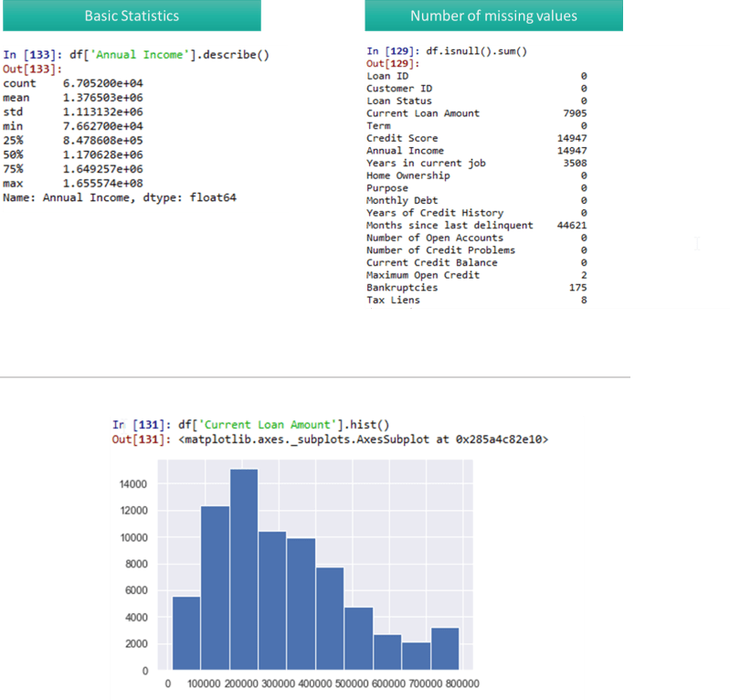
Task: Click the last histogram bar near 800000
Action: pos(445,649)
